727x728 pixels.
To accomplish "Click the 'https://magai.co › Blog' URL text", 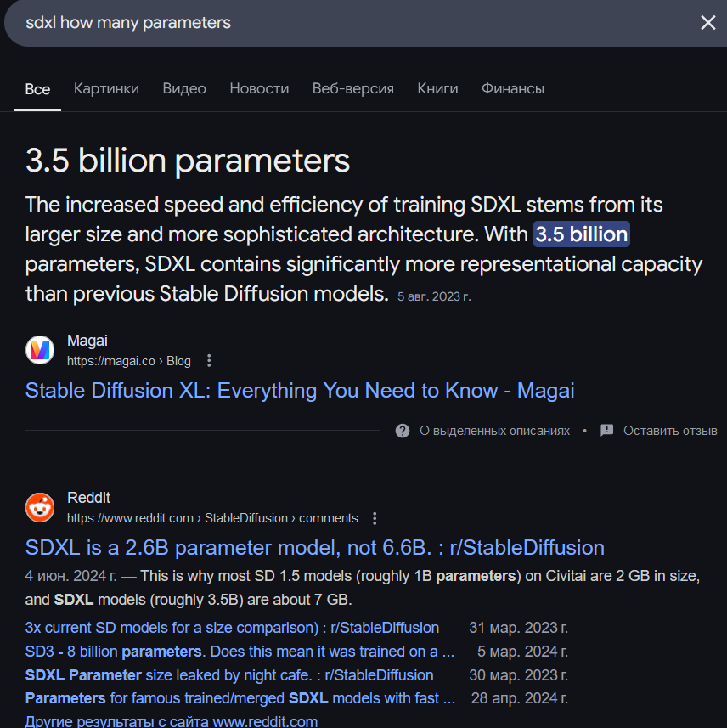I will tap(128, 361).
